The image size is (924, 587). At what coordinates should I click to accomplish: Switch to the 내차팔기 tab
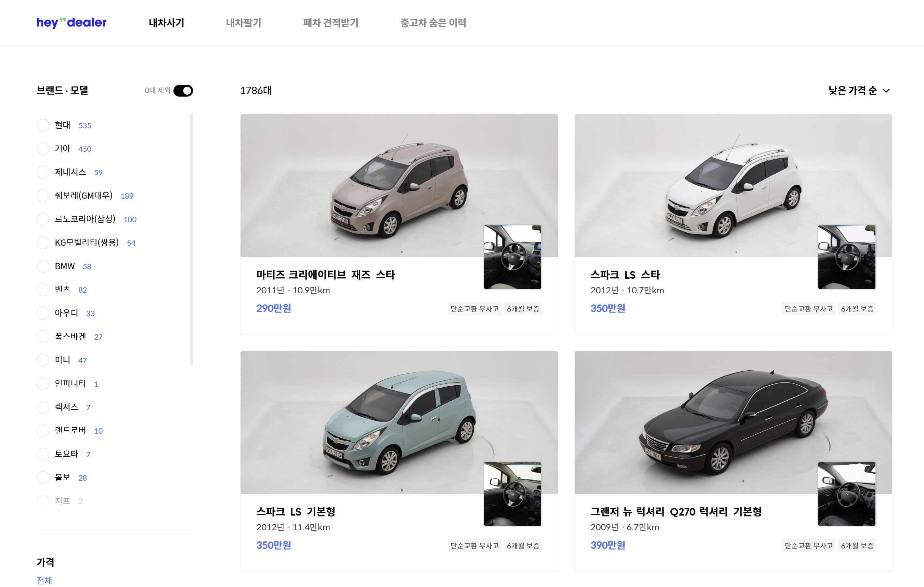pyautogui.click(x=244, y=23)
